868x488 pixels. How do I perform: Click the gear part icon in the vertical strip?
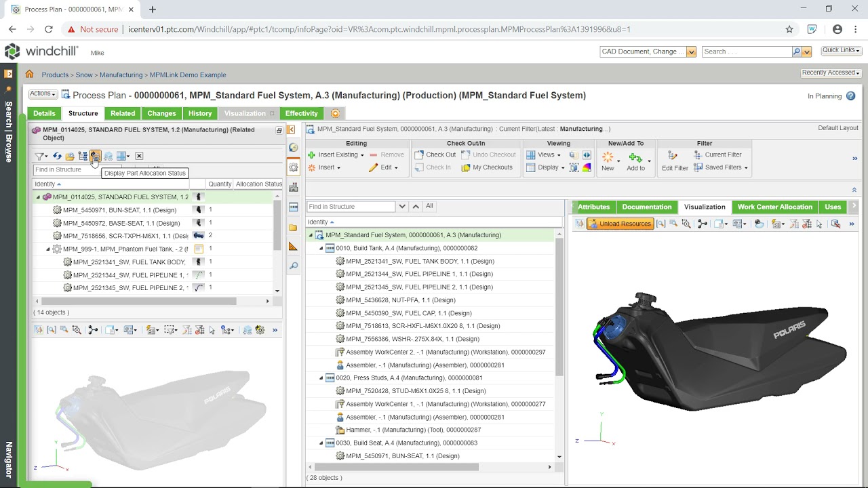[293, 167]
